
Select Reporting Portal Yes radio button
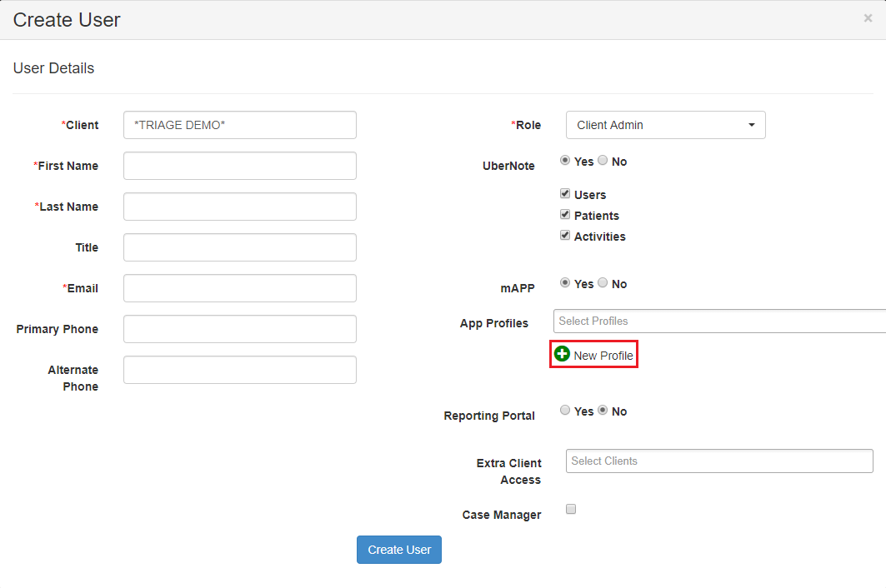(565, 410)
